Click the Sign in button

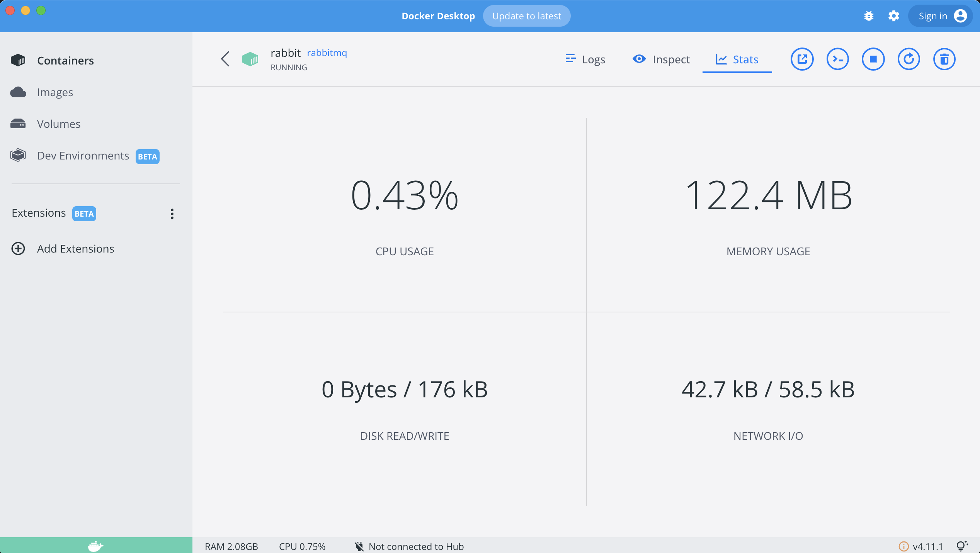tap(940, 16)
